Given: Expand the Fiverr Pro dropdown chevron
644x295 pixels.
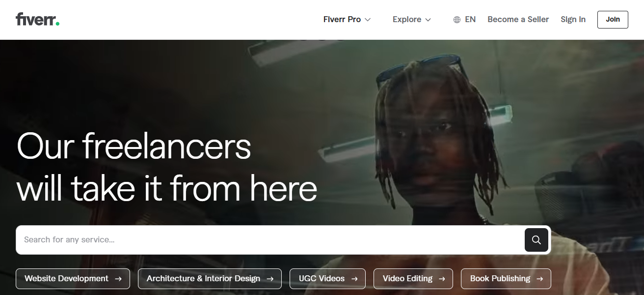Looking at the screenshot, I should 367,20.
